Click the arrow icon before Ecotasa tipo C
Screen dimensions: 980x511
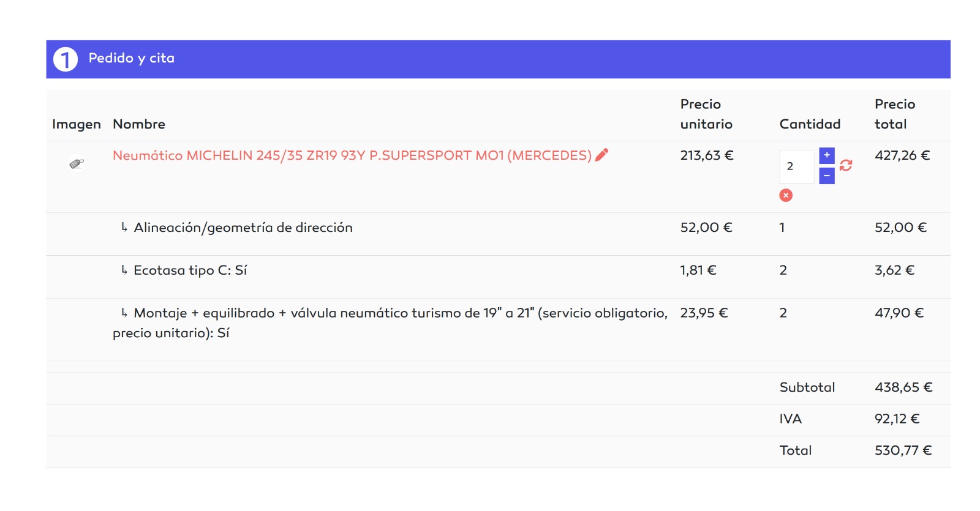pos(124,270)
